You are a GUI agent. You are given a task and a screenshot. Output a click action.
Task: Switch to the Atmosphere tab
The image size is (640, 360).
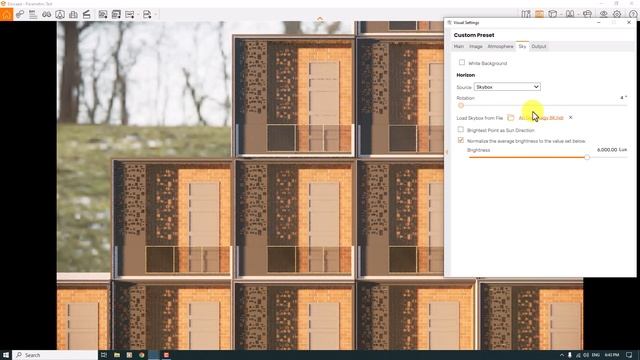click(500, 47)
